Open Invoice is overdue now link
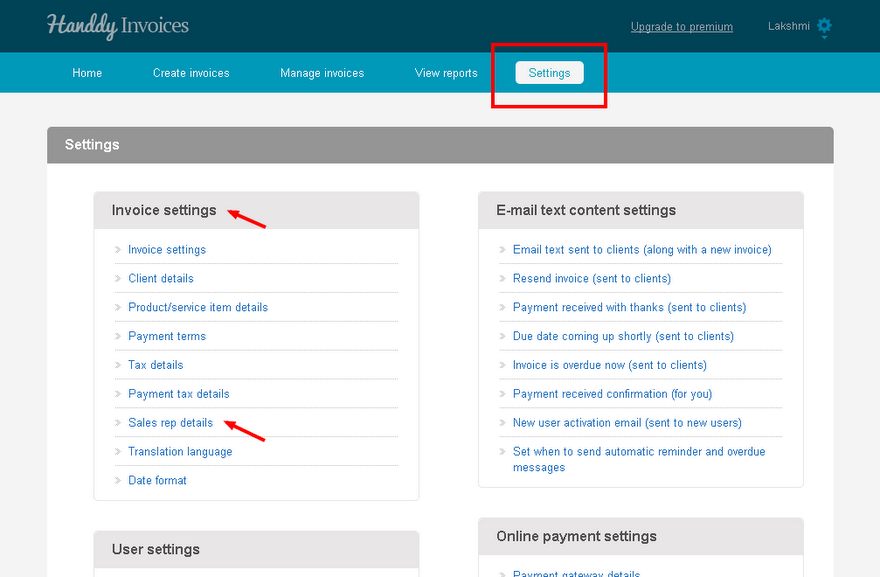 pyautogui.click(x=609, y=365)
